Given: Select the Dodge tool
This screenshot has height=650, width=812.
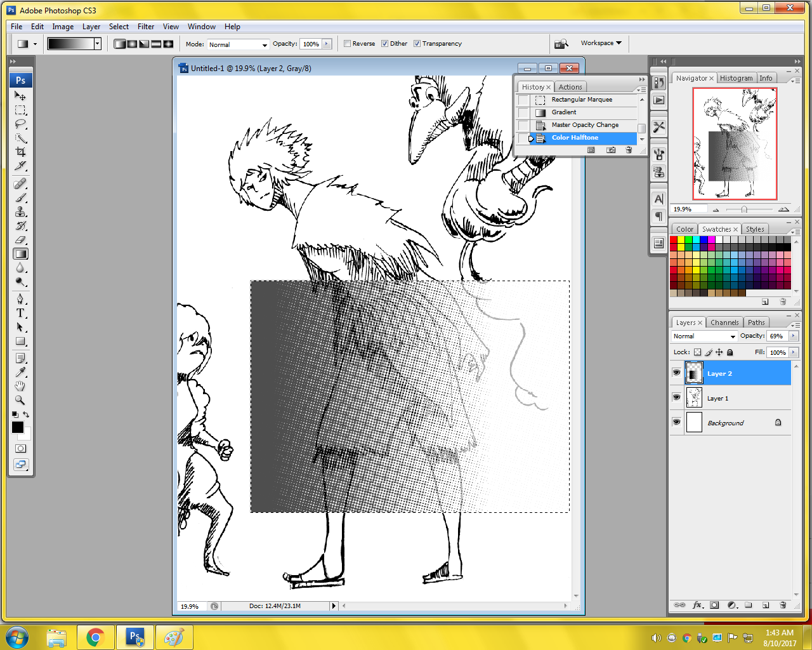Looking at the screenshot, I should (x=20, y=281).
